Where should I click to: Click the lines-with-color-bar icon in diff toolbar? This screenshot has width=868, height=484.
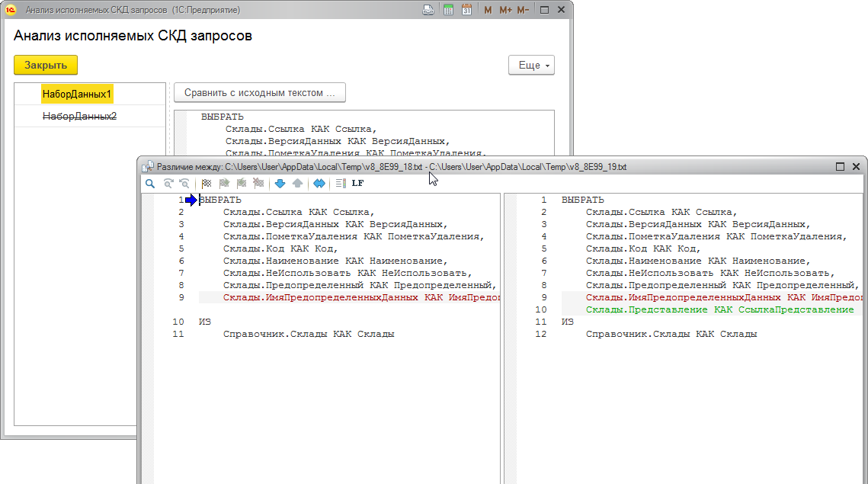tap(341, 183)
